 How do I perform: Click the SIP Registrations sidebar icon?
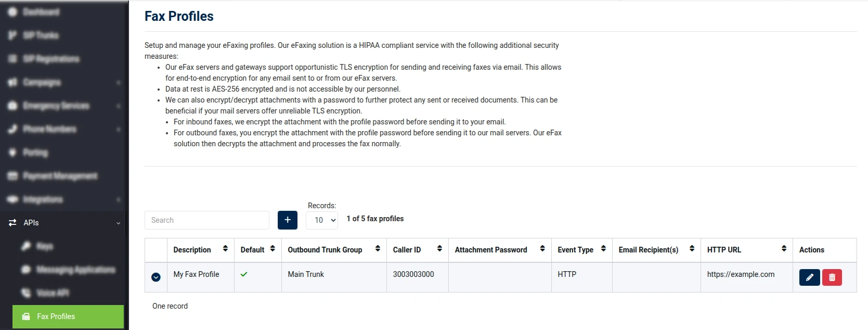pos(12,58)
